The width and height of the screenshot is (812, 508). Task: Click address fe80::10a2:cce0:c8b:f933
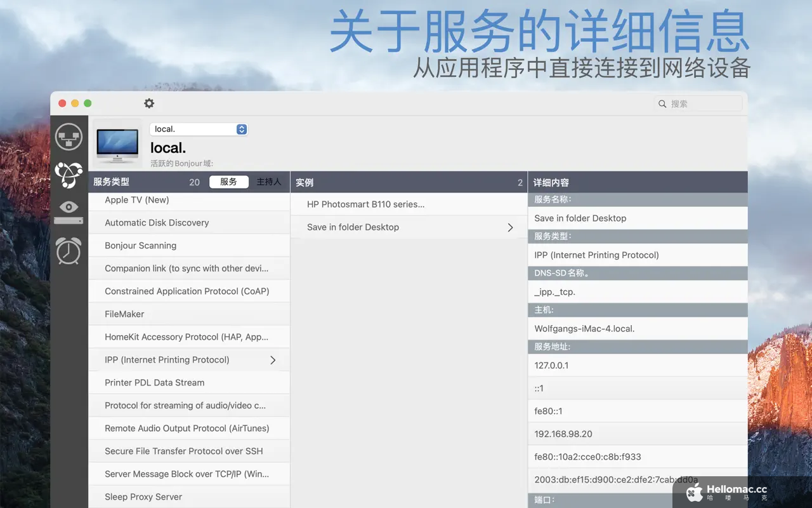(638, 457)
